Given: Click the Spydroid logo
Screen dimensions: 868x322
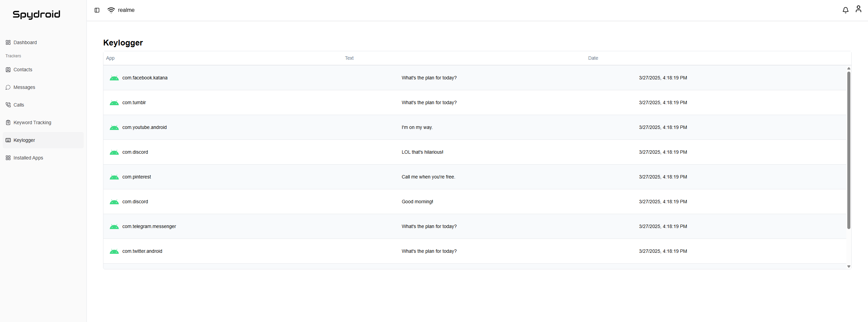Looking at the screenshot, I should coord(37,15).
